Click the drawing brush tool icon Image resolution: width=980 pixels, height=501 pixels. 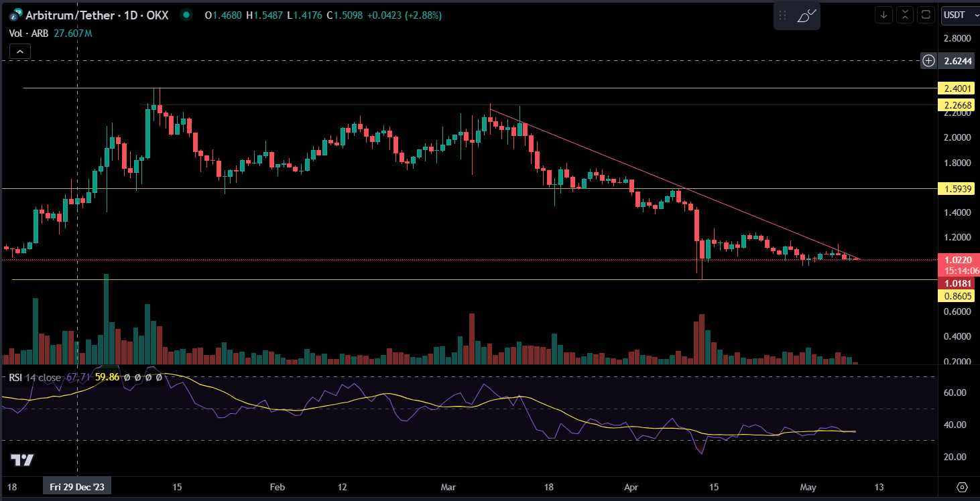coord(807,15)
